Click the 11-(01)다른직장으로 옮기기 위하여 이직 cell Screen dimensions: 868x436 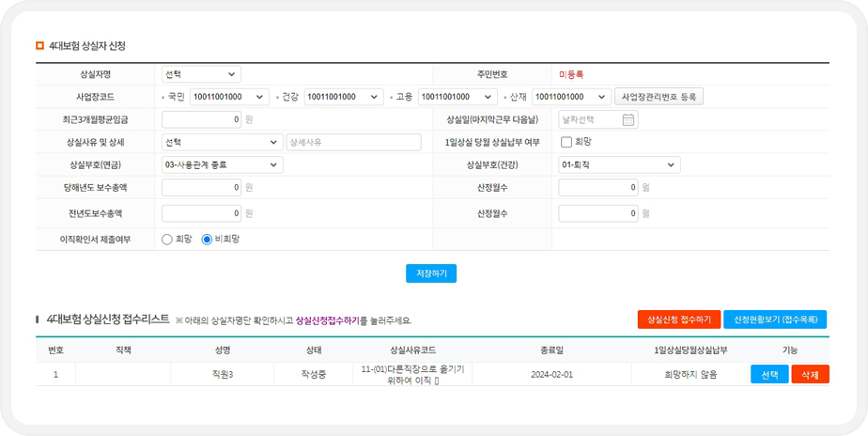[413, 375]
